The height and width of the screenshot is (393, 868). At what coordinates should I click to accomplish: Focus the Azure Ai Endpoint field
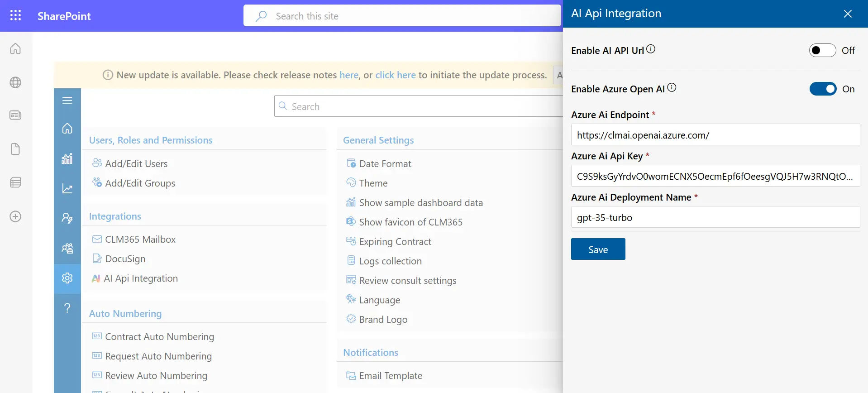[715, 135]
